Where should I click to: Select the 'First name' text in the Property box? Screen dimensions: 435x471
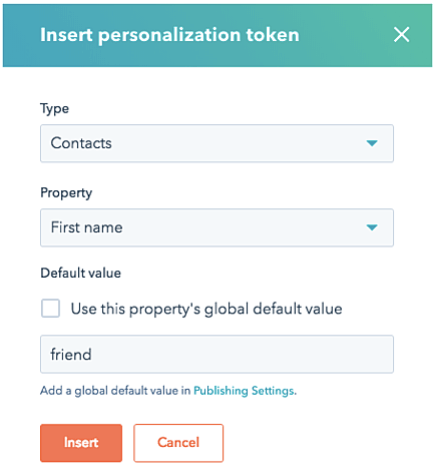(87, 228)
